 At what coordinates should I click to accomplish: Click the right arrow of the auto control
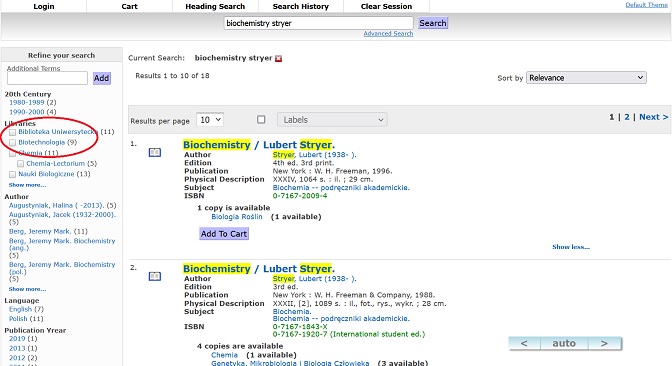[605, 343]
